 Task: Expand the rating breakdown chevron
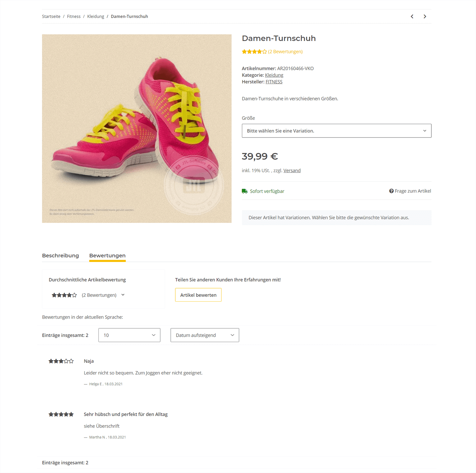123,295
